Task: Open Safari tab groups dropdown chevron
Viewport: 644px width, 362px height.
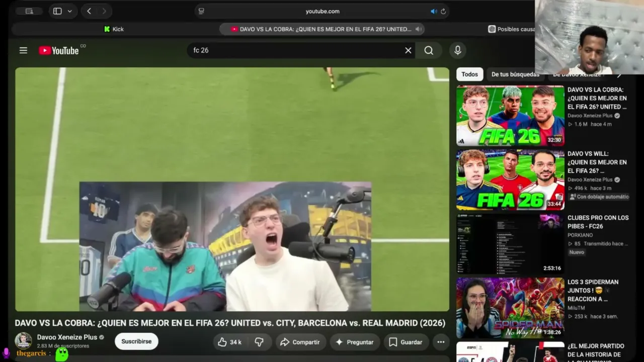Action: (69, 11)
